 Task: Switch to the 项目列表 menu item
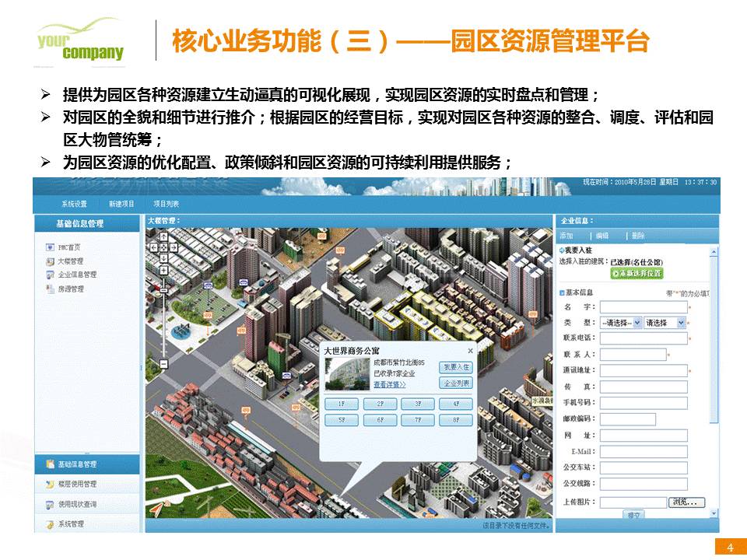pyautogui.click(x=166, y=204)
